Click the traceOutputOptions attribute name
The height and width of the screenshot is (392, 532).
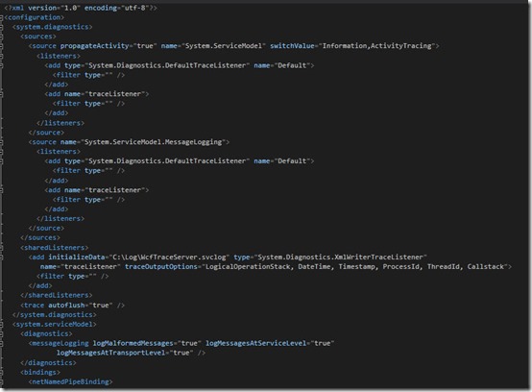(x=160, y=267)
